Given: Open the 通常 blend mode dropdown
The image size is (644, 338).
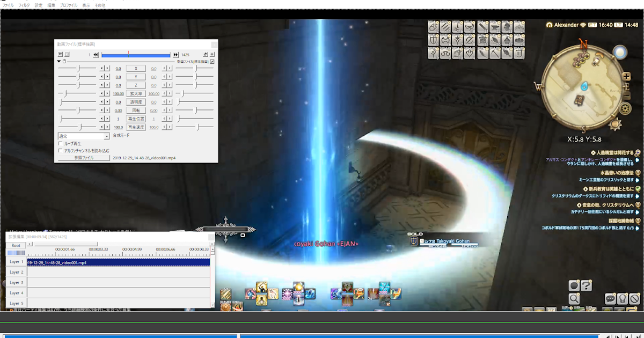Looking at the screenshot, I should (x=84, y=136).
